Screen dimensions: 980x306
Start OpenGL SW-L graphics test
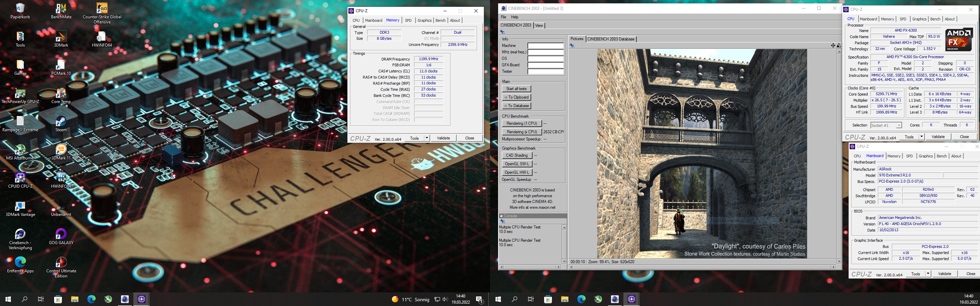517,164
